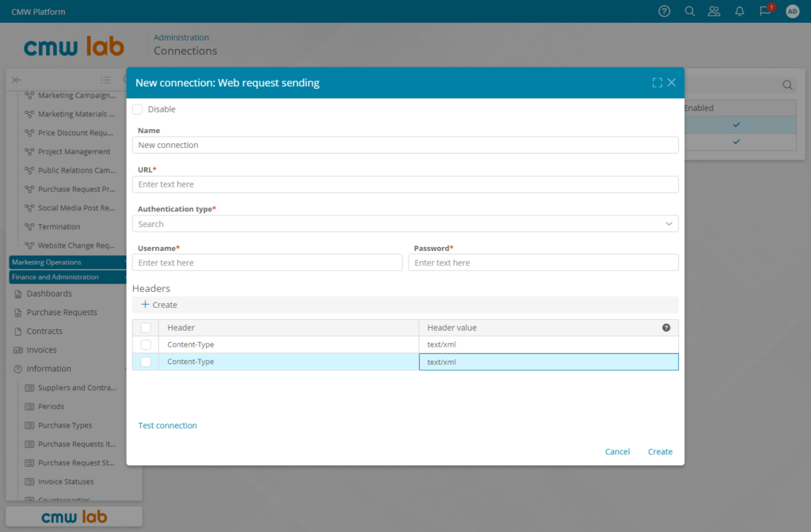Open global search magnifier in top bar
Viewport: 811px width, 532px height.
(690, 11)
